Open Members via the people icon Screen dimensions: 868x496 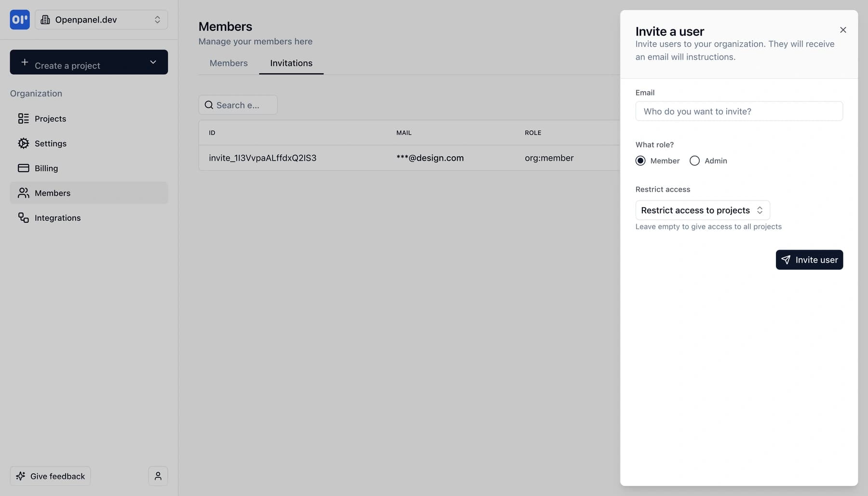pyautogui.click(x=24, y=193)
